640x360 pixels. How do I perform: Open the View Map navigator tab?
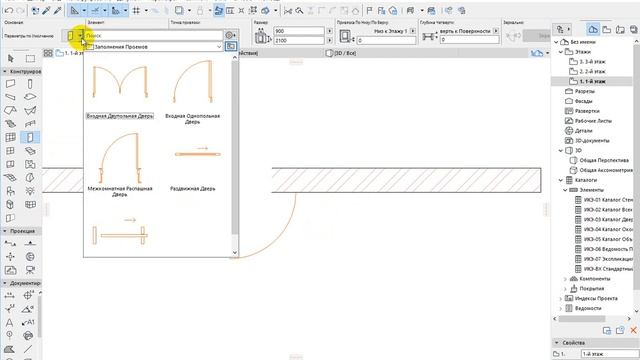[x=607, y=29]
